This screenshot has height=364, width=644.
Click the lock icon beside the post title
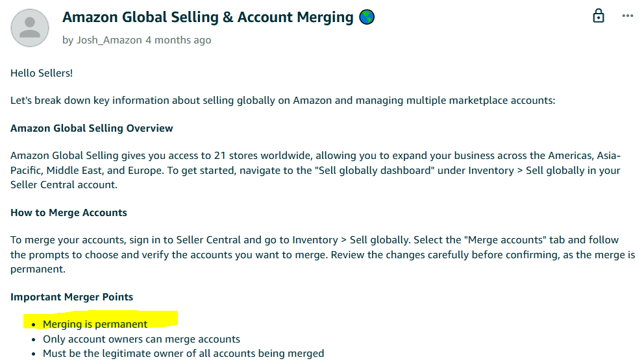click(x=599, y=16)
